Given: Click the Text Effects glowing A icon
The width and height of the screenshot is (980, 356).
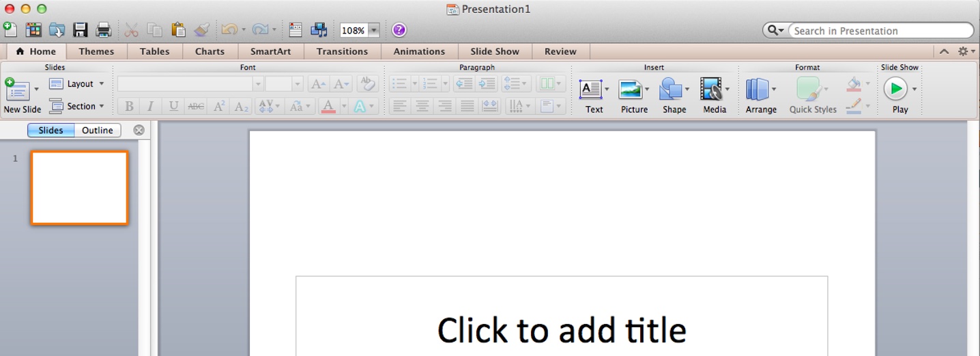Looking at the screenshot, I should 360,106.
